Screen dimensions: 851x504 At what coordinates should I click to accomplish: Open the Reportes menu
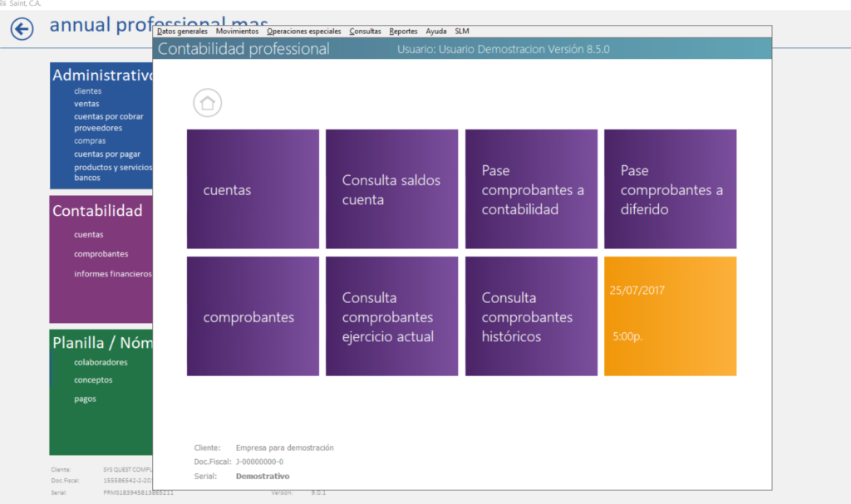pos(403,32)
